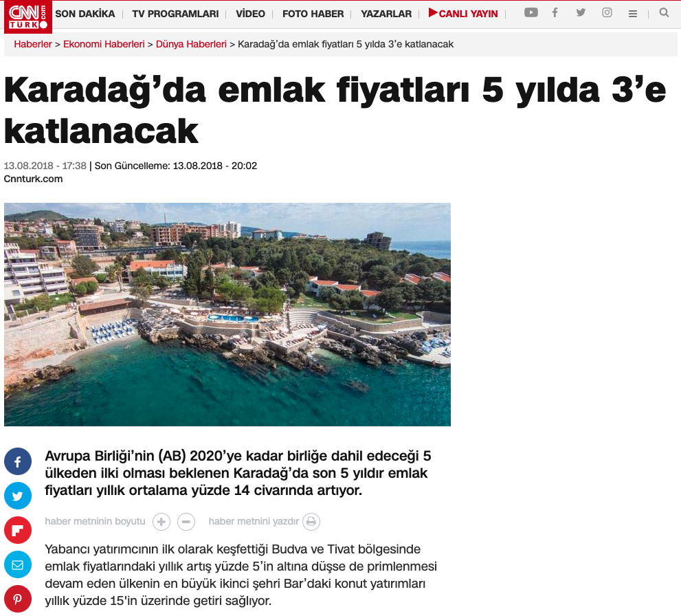Open FOTO HABER menu item
The width and height of the screenshot is (681, 616).
[313, 14]
